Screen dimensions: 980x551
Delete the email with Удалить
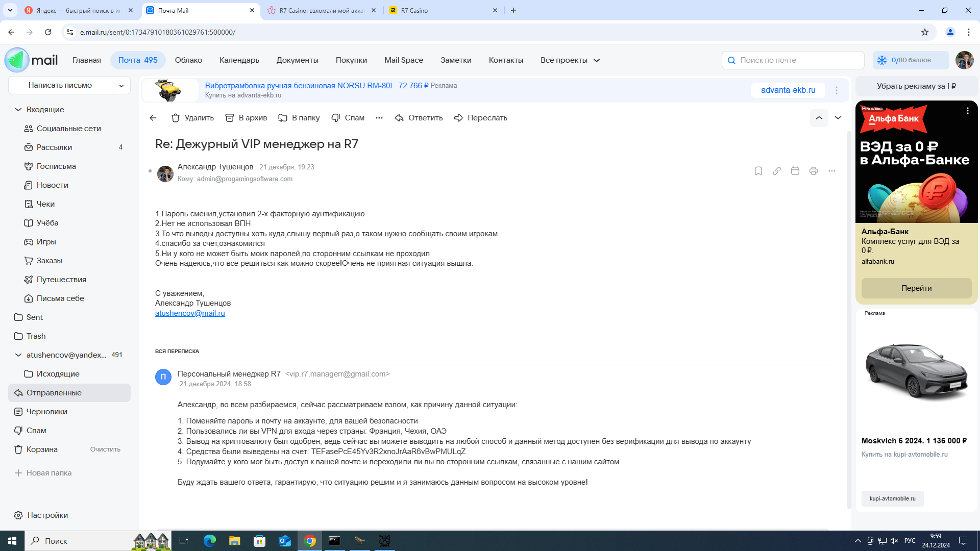click(x=192, y=118)
